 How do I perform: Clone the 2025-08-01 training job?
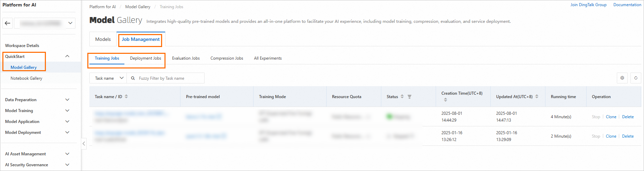click(611, 117)
